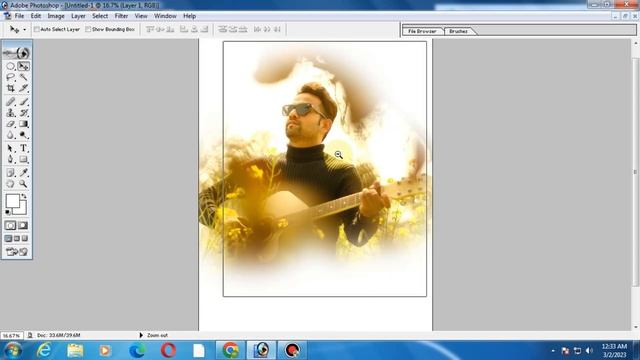Select the Gradient tool

23,124
